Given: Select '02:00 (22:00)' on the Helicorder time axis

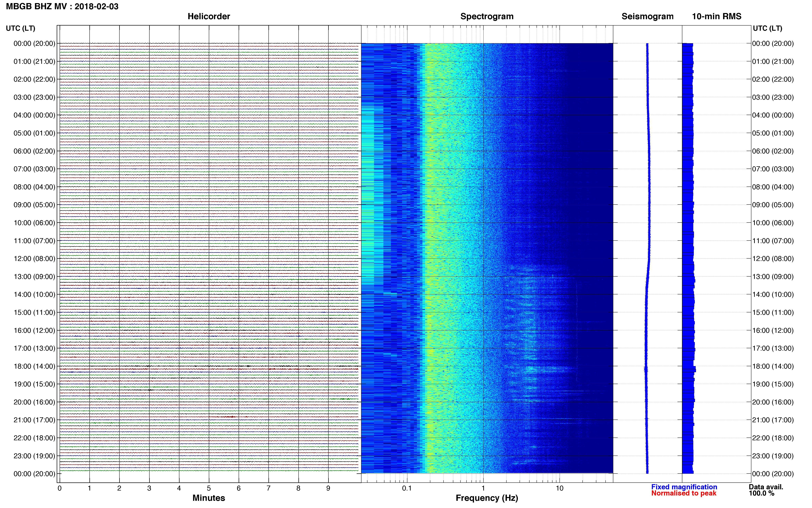Looking at the screenshot, I should pyautogui.click(x=34, y=79).
